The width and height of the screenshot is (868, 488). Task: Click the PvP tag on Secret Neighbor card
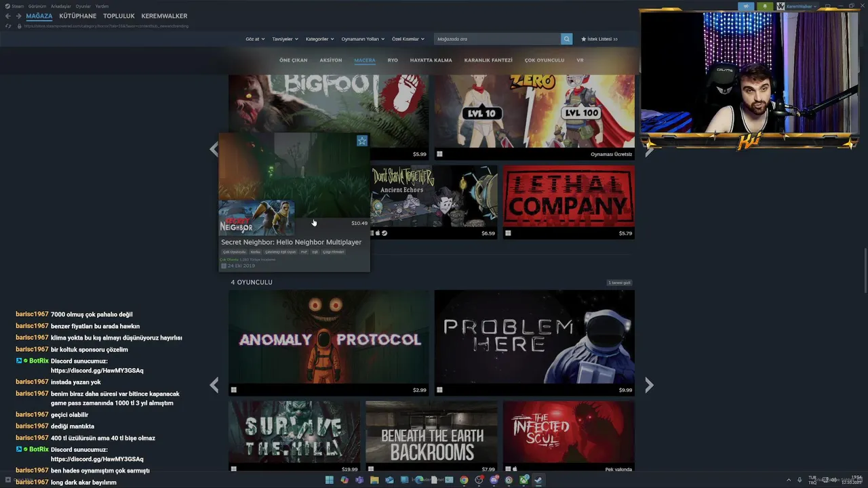pyautogui.click(x=304, y=251)
